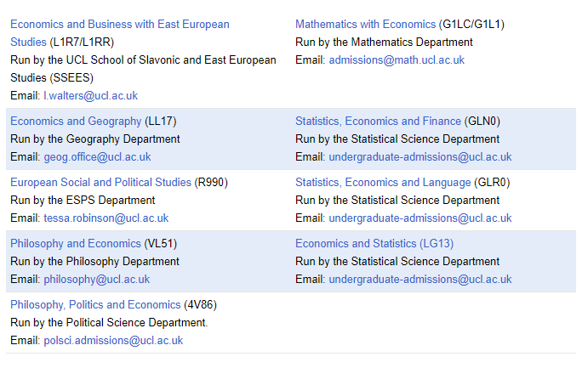
Task: Open Statistics, Economics and Language link
Action: click(383, 183)
